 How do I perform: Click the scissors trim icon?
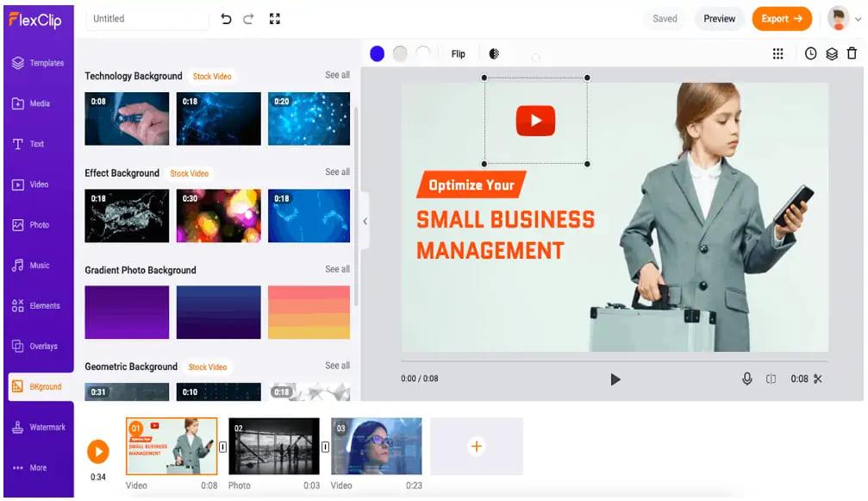[818, 379]
